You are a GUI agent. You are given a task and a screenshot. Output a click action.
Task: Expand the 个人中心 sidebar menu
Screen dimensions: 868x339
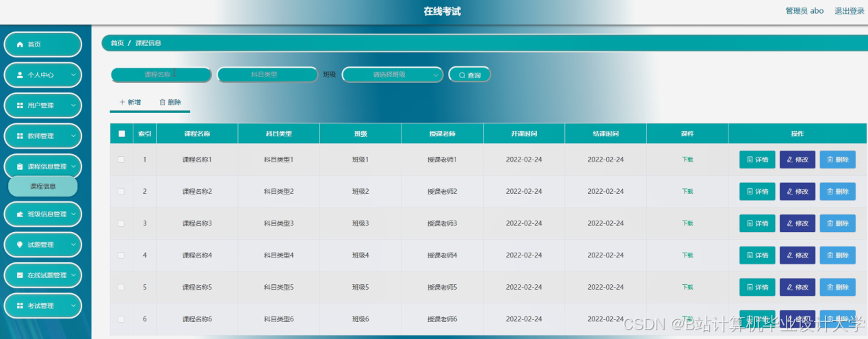42,75
